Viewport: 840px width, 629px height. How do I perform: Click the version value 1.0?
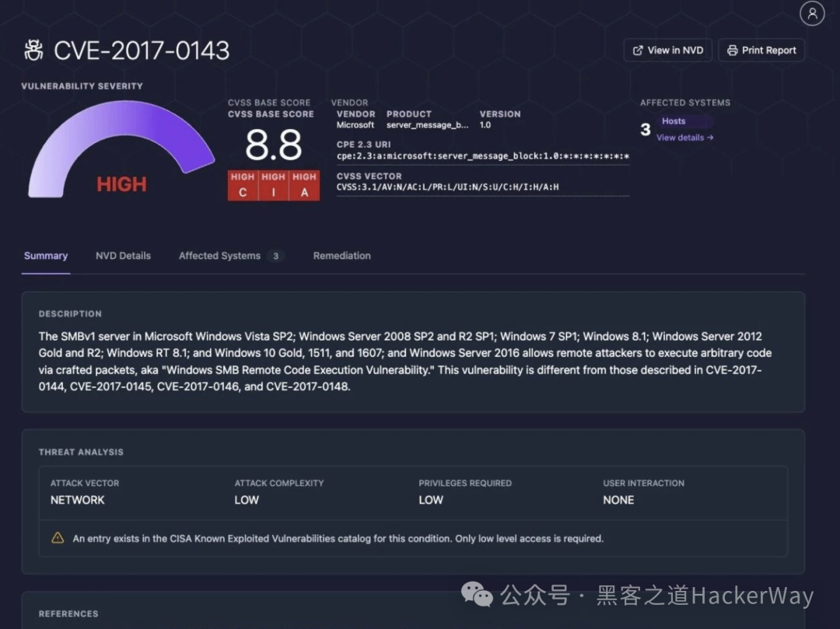coord(485,124)
